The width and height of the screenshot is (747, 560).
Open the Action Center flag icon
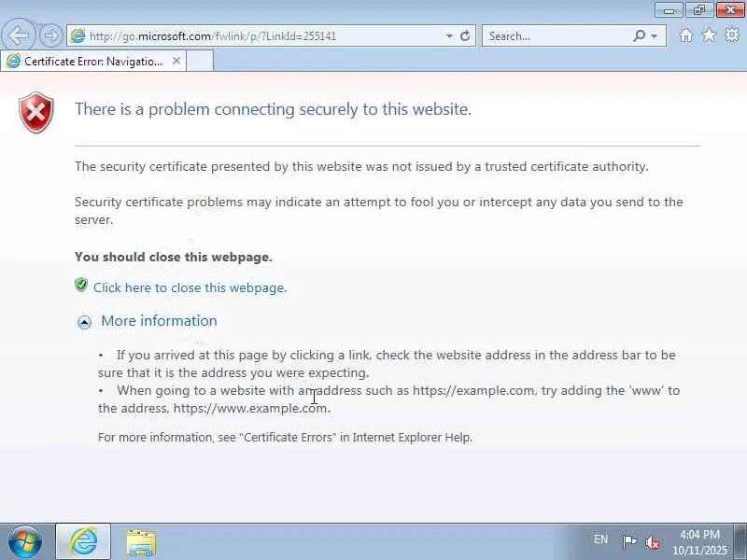629,542
